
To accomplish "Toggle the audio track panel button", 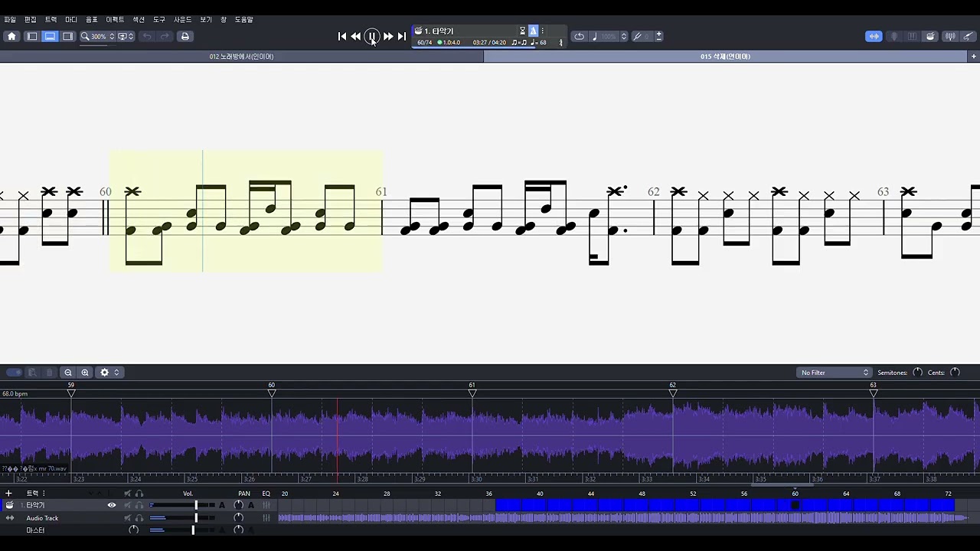I will (874, 36).
